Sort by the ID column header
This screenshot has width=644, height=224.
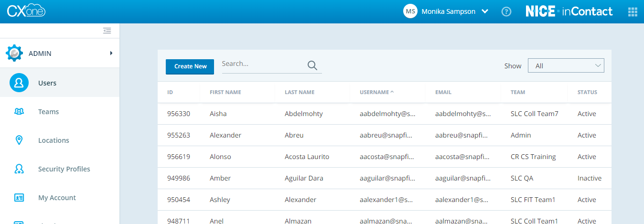click(170, 92)
